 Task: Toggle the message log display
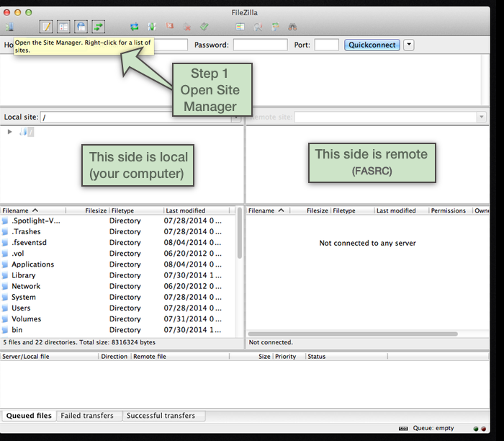(46, 27)
